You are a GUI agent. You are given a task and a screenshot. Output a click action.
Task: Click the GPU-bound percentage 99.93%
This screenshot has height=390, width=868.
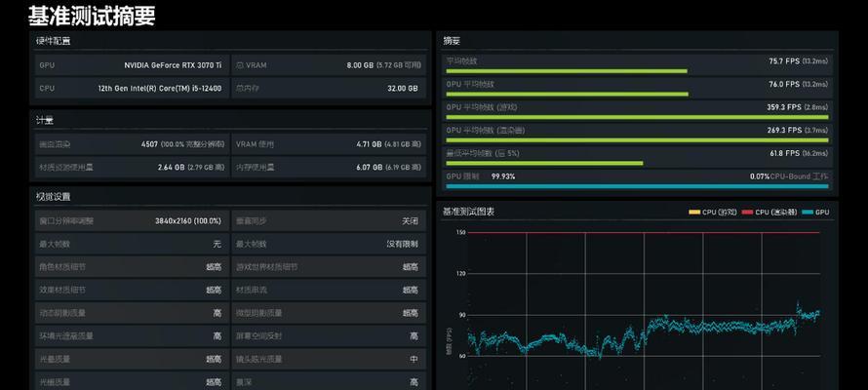point(503,176)
